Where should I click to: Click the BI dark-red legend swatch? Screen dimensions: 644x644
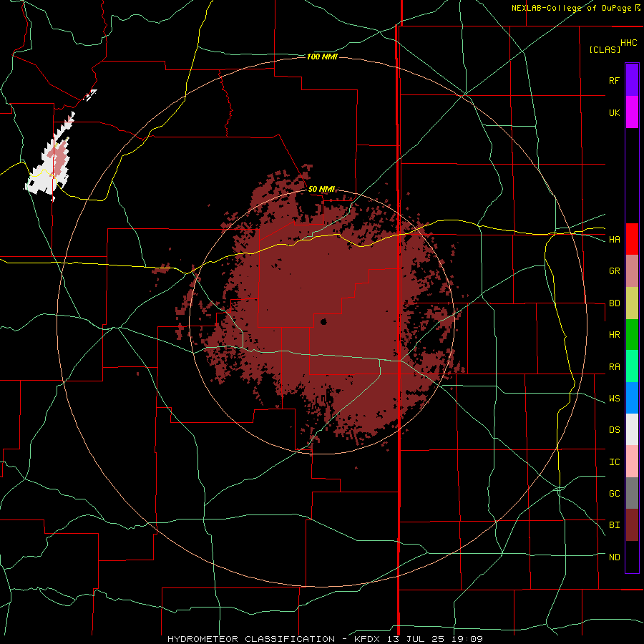pos(632,525)
